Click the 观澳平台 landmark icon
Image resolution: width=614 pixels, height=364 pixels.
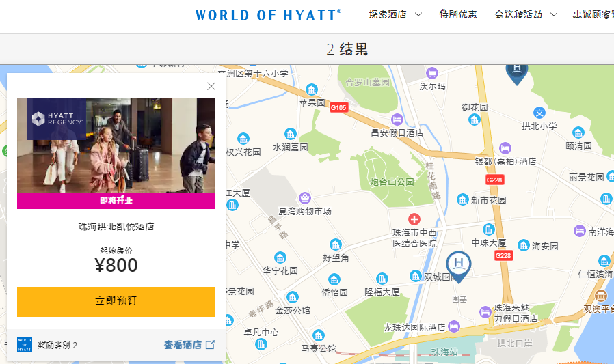click(x=600, y=295)
